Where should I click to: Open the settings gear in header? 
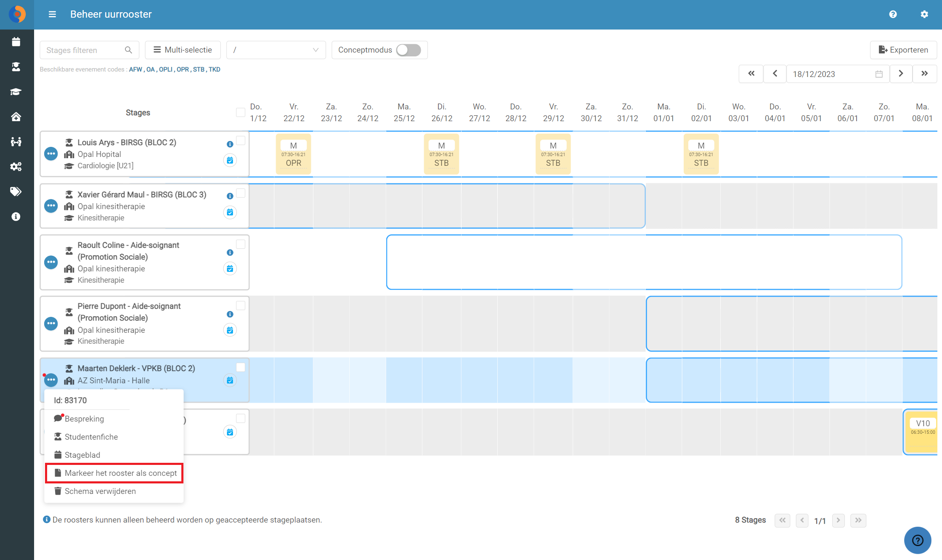924,14
